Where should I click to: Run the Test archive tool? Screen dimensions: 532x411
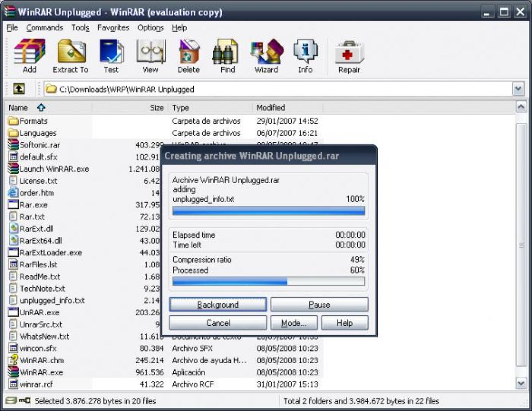click(x=111, y=53)
